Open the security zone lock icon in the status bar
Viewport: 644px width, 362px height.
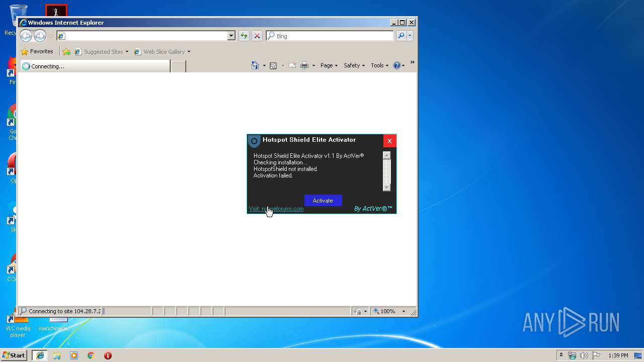click(357, 311)
